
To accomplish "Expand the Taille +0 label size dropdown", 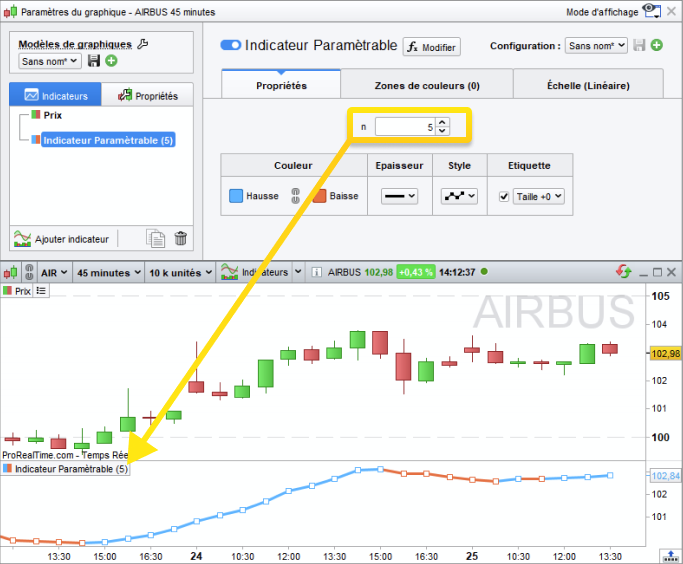I will 539,196.
